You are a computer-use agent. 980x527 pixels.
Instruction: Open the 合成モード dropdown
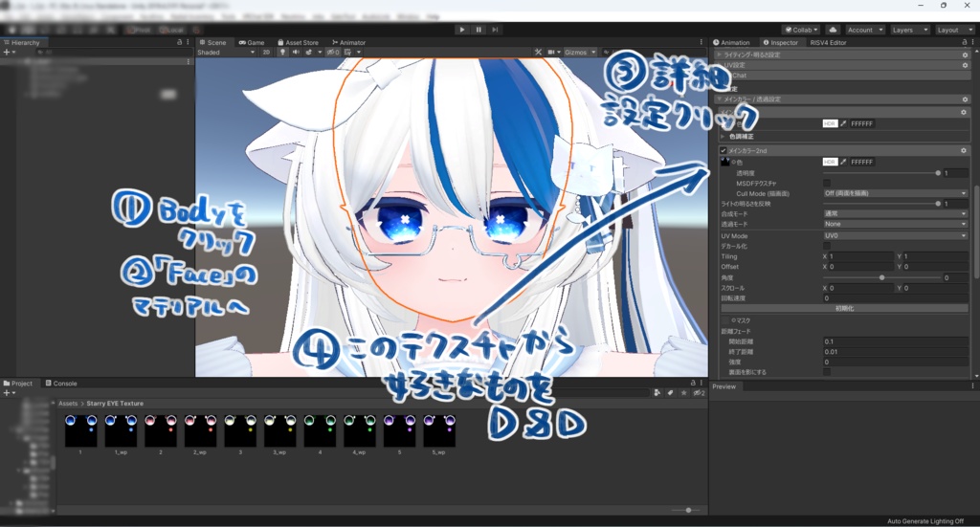click(x=895, y=213)
